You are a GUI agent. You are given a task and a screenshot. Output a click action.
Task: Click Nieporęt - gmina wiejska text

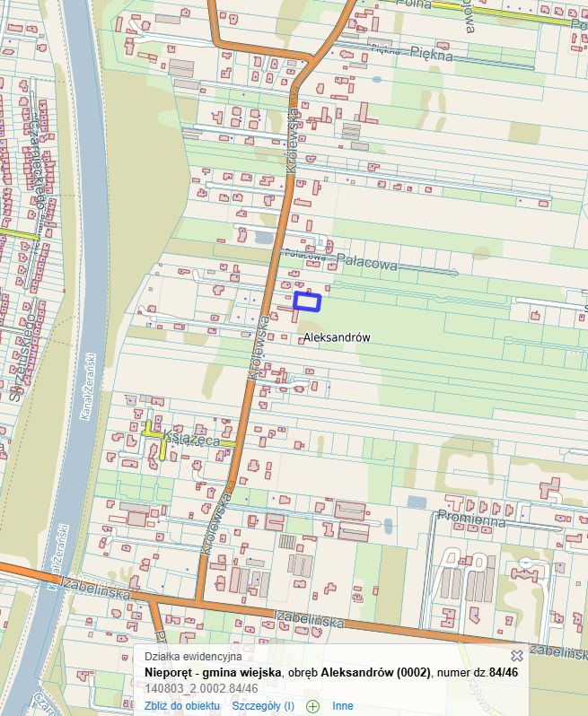click(213, 672)
